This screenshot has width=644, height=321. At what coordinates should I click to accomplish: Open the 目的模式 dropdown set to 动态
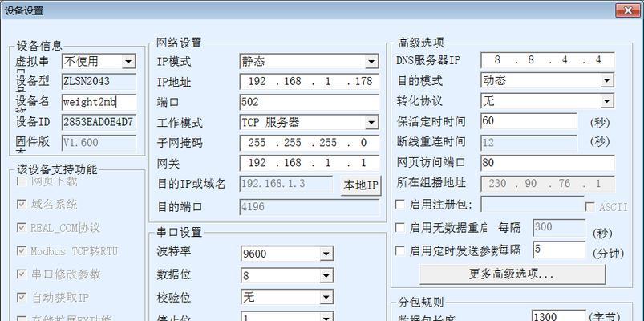(548, 80)
